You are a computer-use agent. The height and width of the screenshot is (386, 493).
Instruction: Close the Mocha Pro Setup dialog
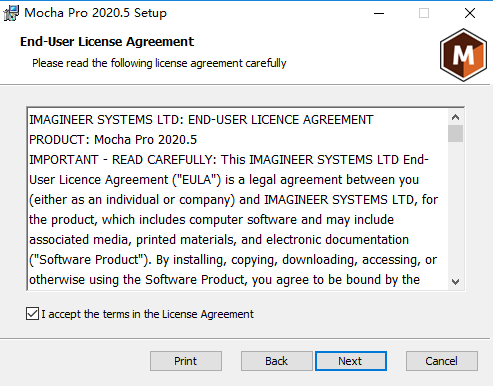[x=470, y=13]
